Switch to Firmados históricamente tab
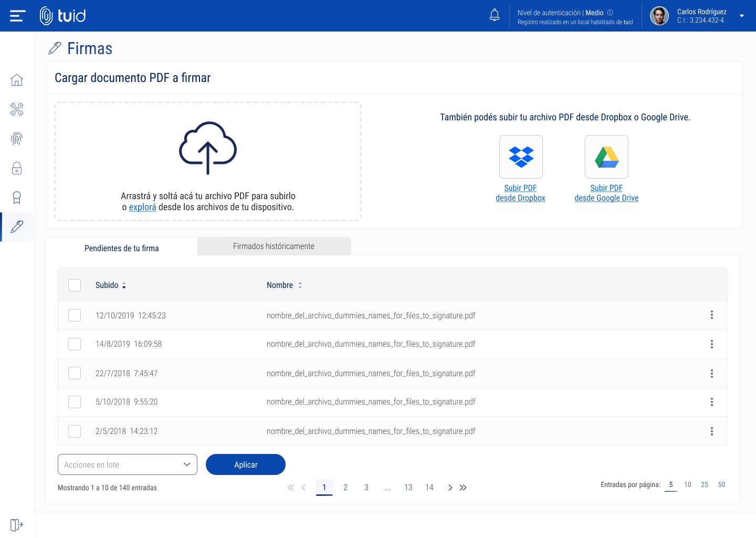 coord(274,246)
